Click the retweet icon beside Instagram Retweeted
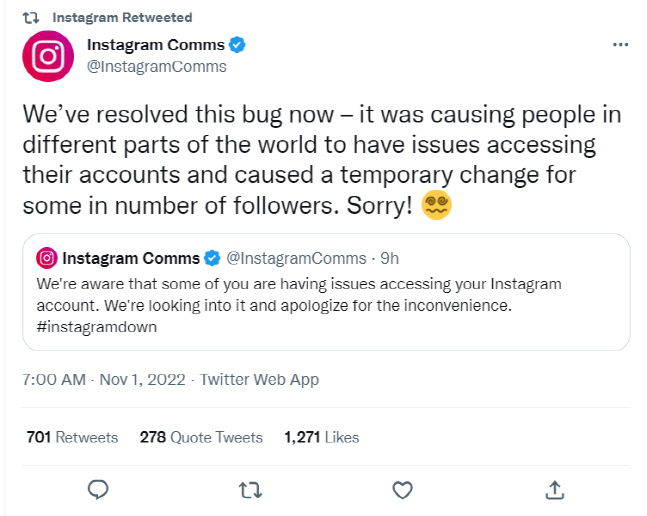647x516 pixels. pos(32,18)
